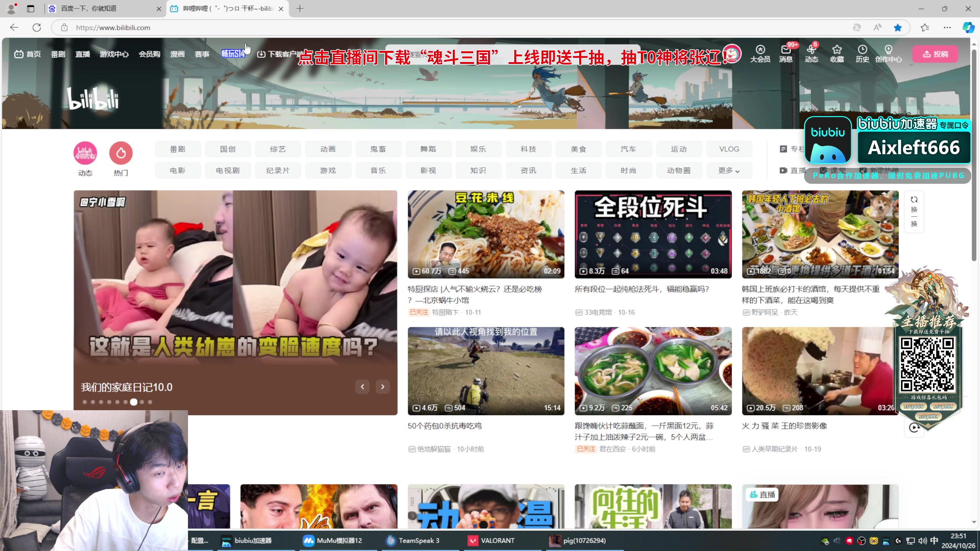The height and width of the screenshot is (551, 980).
Task: Open the 全段位死斗 video thumbnail
Action: [x=653, y=234]
